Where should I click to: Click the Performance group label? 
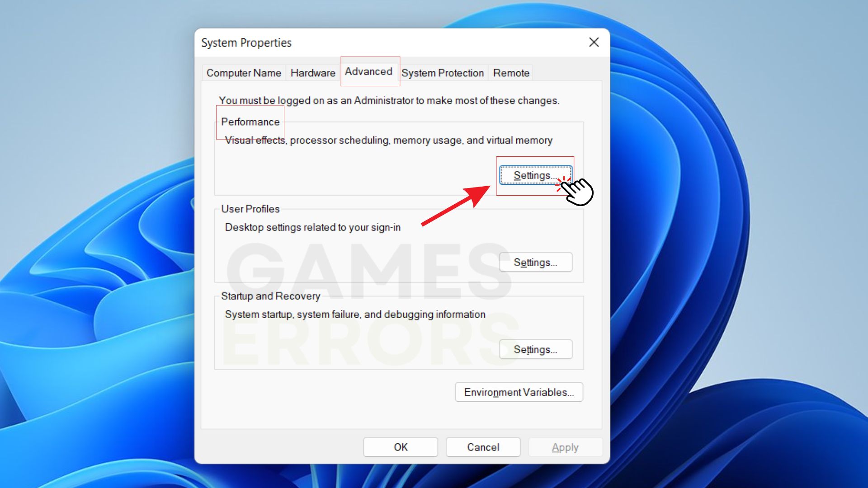pyautogui.click(x=250, y=122)
